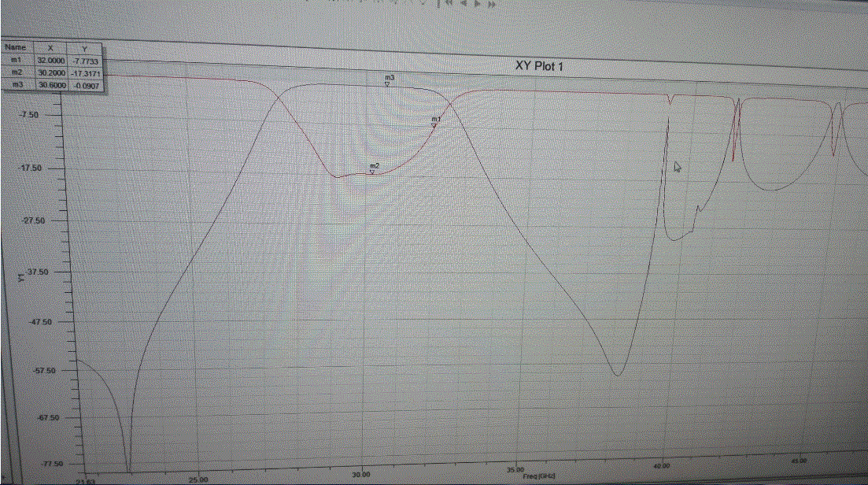Viewport: 868px width, 485px height.
Task: Click the skip-to-end animation icon
Action: (492, 4)
